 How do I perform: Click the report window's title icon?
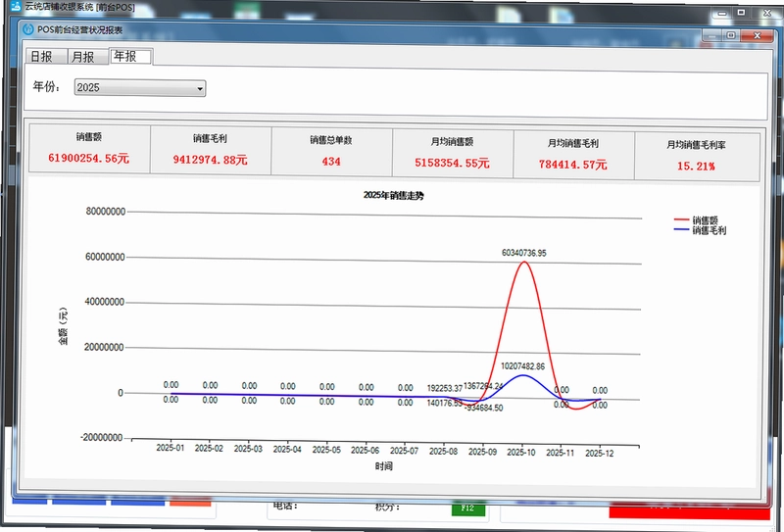29,29
